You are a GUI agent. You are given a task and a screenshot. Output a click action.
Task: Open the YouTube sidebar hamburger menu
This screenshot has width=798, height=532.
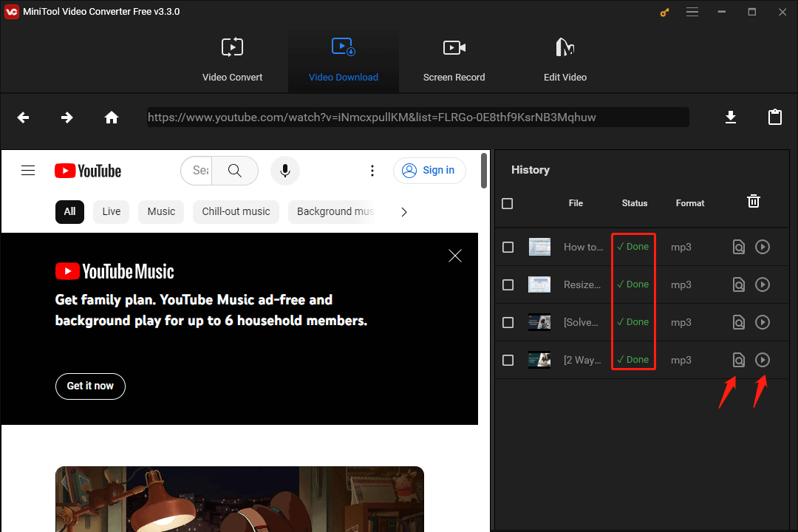click(28, 171)
